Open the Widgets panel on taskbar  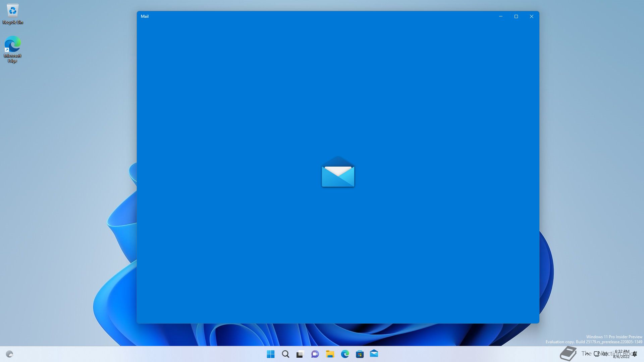pos(9,354)
